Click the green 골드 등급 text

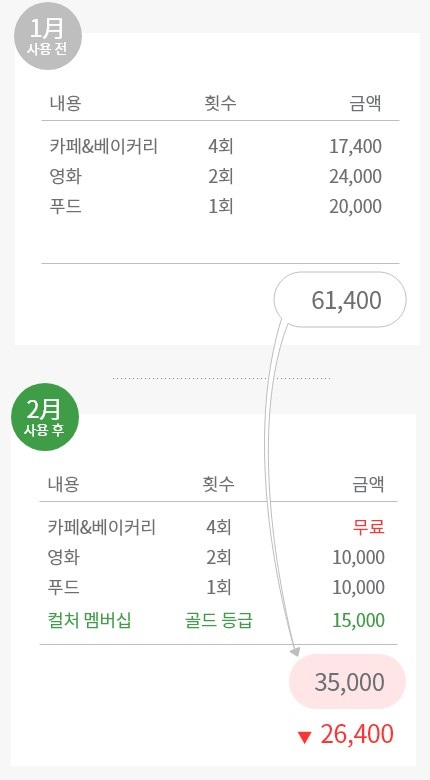tap(218, 620)
